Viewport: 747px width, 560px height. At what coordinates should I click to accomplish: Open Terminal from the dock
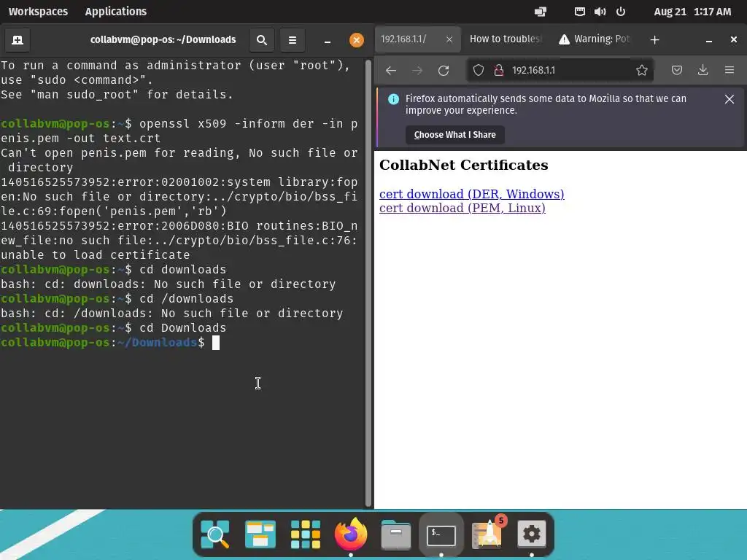(x=441, y=534)
